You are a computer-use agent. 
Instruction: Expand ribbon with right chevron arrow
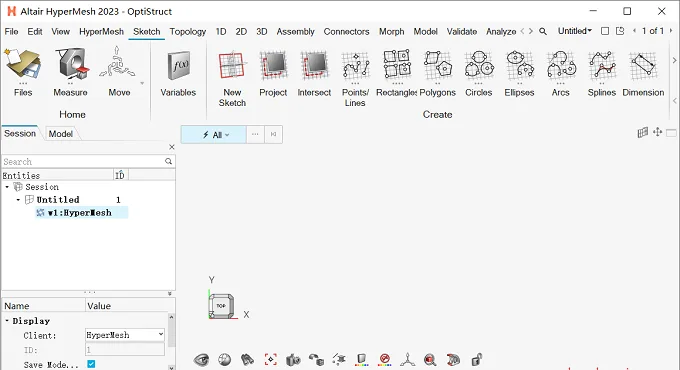click(674, 61)
